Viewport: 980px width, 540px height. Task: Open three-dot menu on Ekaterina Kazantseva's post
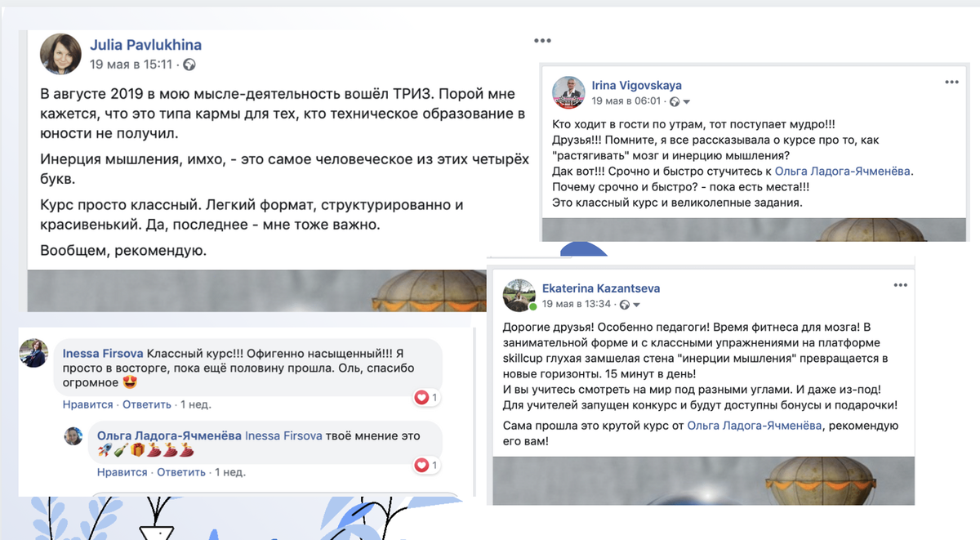[900, 285]
